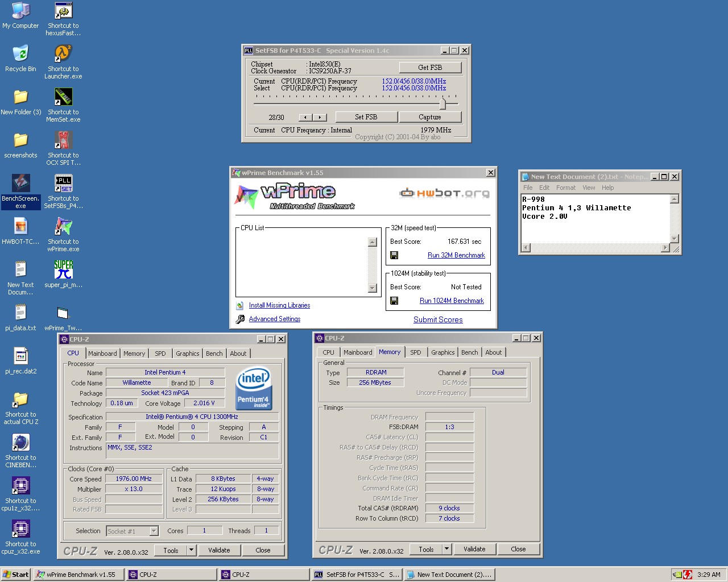Select Shortcut to CINEBENCH icon
The image size is (728, 582).
pyautogui.click(x=20, y=451)
